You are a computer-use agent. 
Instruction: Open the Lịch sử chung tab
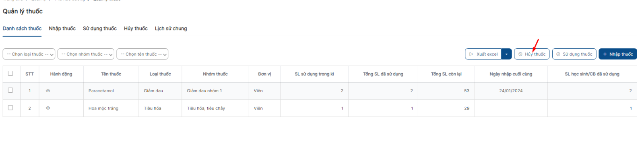click(x=171, y=29)
